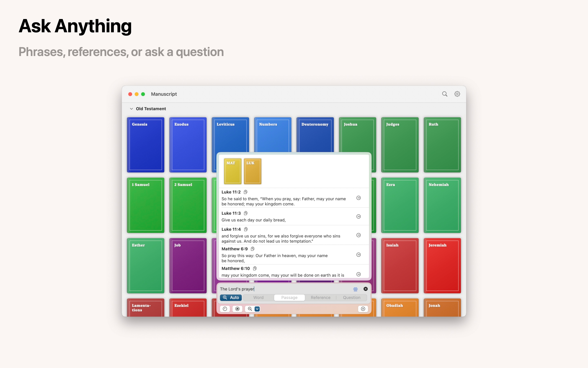Go to Matthew 6:10 via arrow icon

[x=358, y=274]
